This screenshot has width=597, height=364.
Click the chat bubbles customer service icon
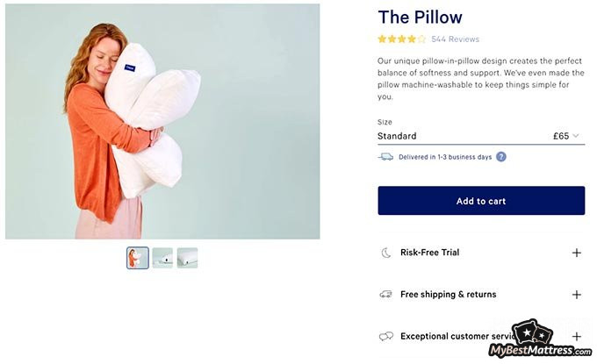click(x=385, y=337)
